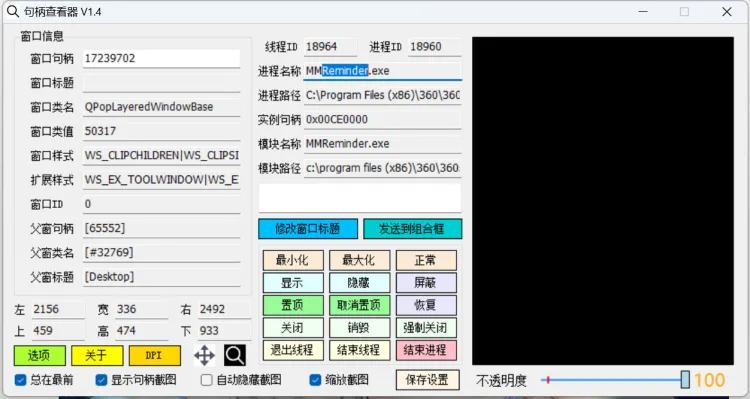The height and width of the screenshot is (399, 750).
Task: Click the green 选项 button
Action: 40,355
